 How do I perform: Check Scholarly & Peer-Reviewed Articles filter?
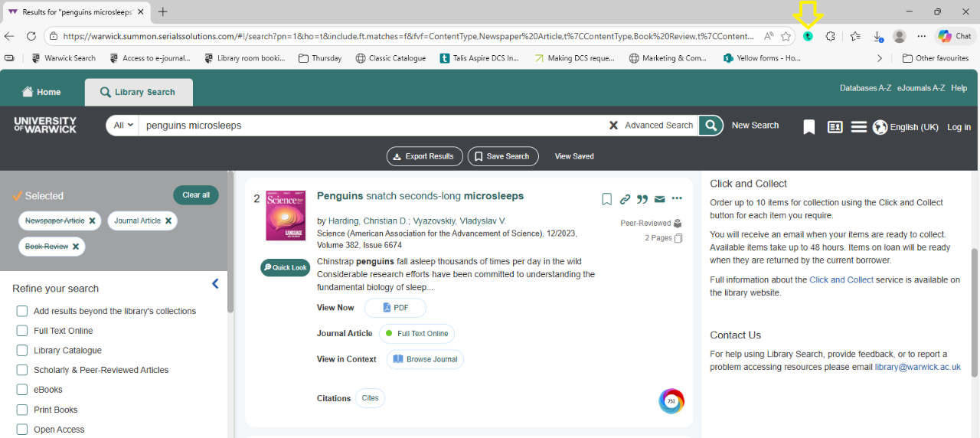[x=22, y=370]
